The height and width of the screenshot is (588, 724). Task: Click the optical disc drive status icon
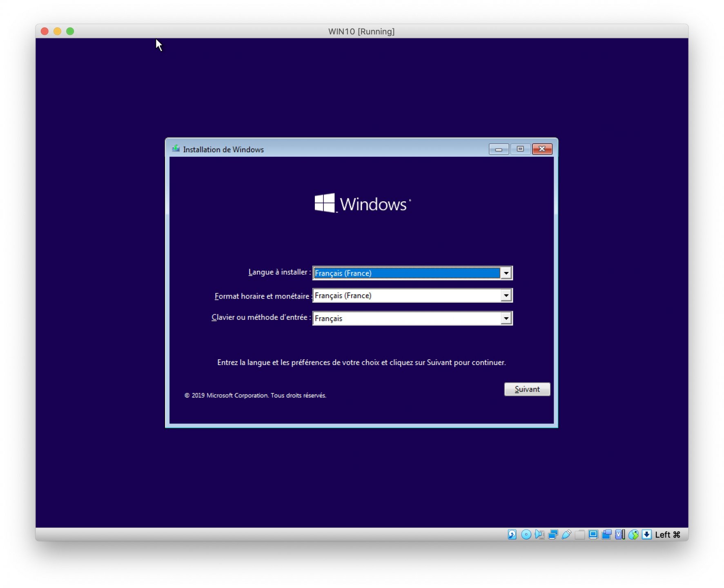click(526, 534)
